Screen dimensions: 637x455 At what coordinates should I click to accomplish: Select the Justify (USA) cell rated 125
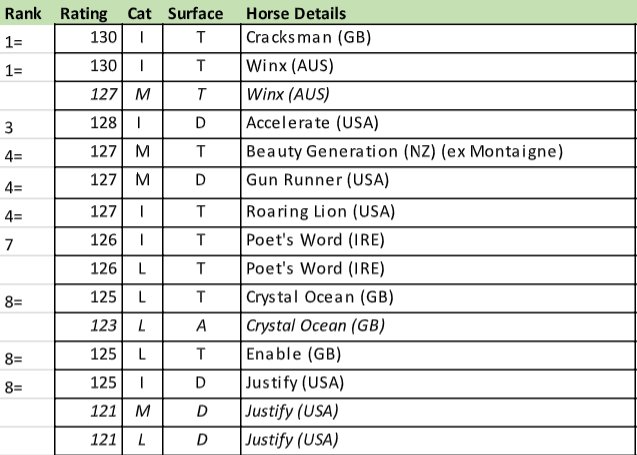coord(438,384)
